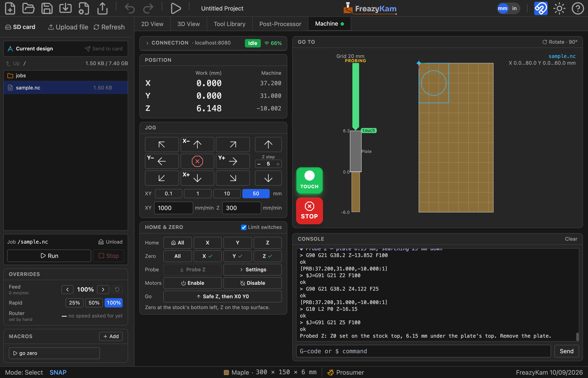Jog diagonally up-left arrow
Screen dimensions: 588x378
point(162,144)
